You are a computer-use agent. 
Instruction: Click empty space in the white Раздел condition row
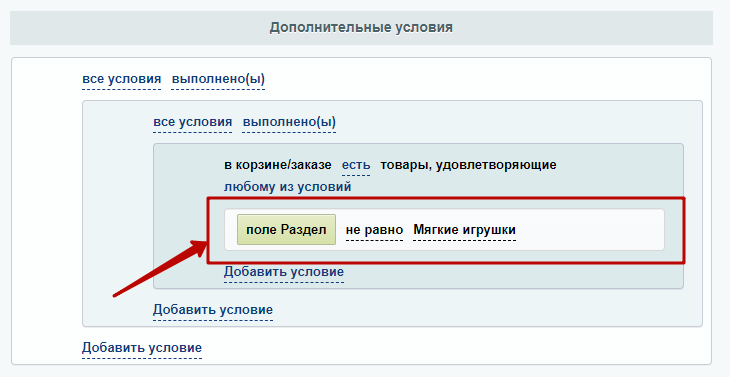click(x=589, y=230)
